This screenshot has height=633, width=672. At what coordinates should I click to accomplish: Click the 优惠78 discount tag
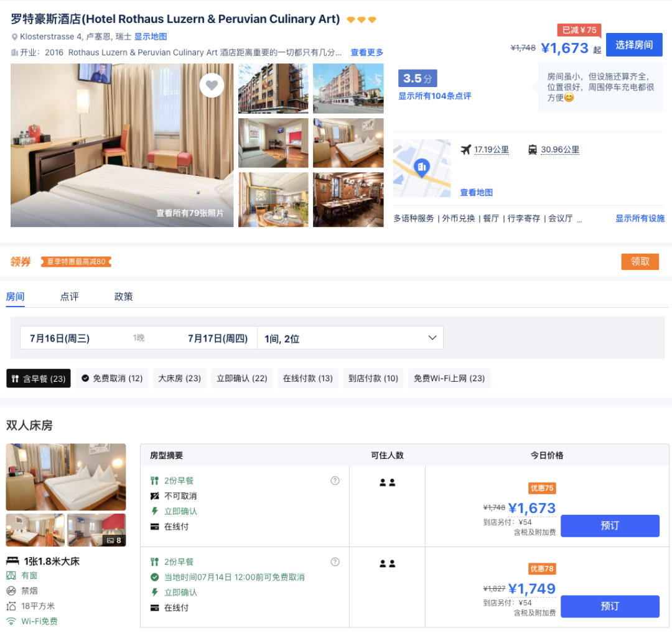542,569
